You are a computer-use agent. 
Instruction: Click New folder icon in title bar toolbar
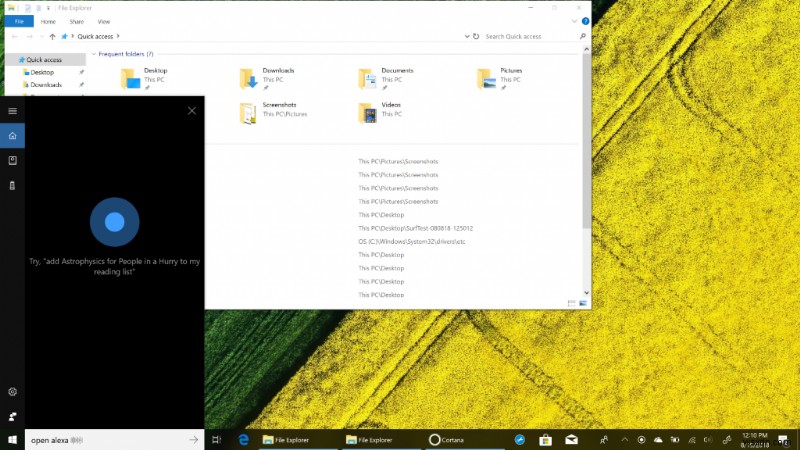point(38,8)
